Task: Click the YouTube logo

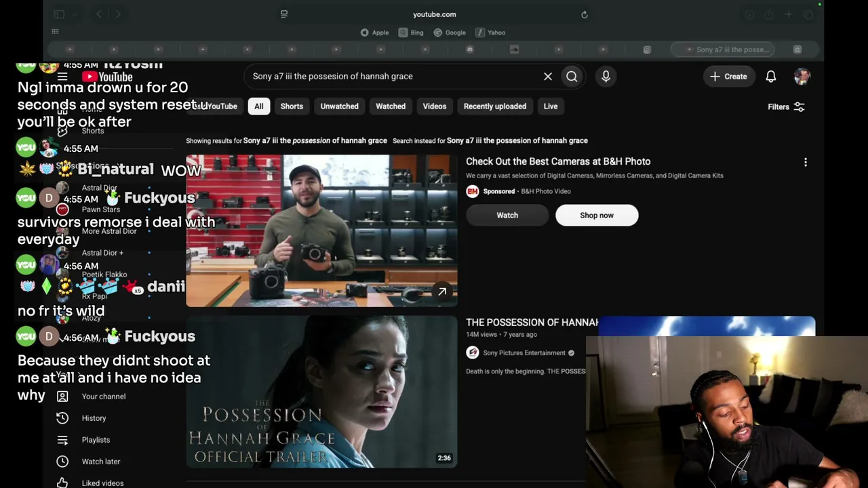Action: click(x=107, y=77)
